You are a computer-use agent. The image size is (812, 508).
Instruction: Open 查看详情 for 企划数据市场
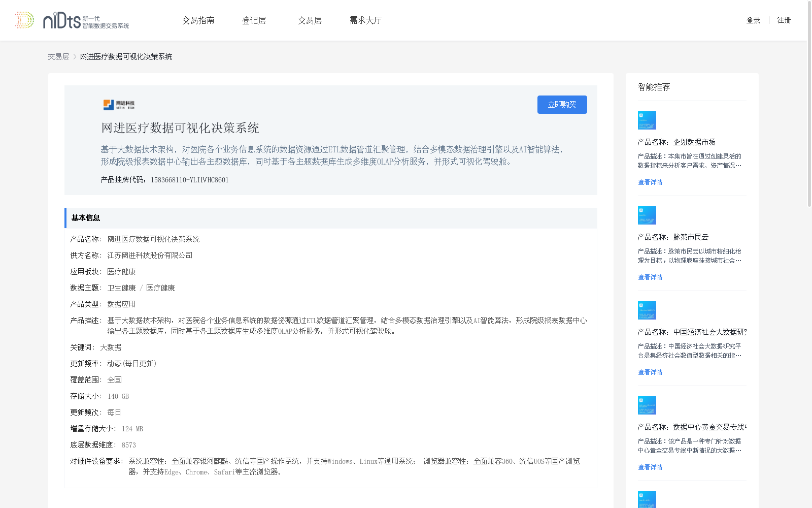click(x=650, y=182)
